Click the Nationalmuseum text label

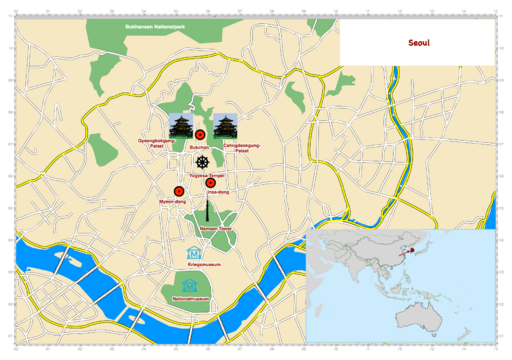click(x=191, y=299)
